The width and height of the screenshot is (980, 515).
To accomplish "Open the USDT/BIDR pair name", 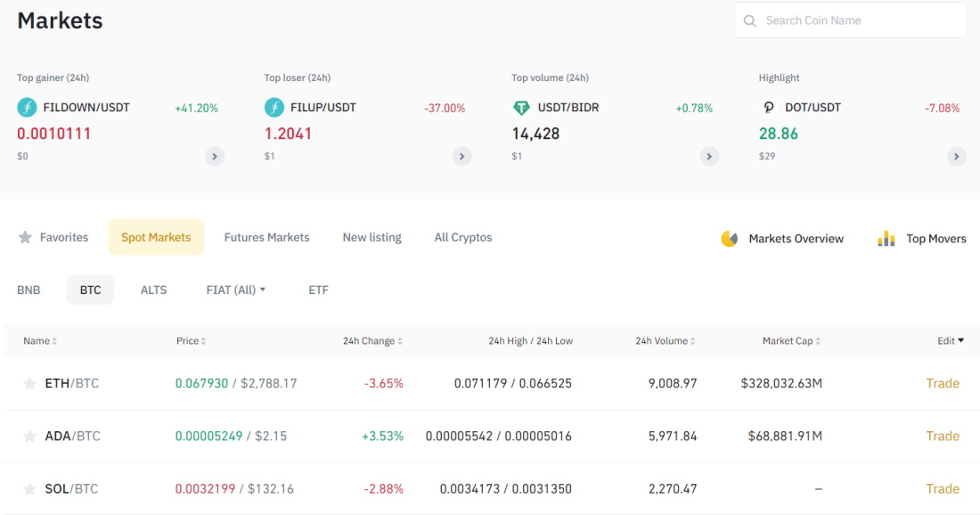I will point(568,108).
